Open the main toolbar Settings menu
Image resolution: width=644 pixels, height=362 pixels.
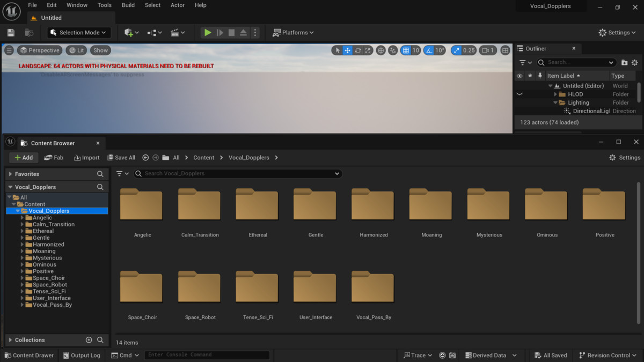[x=618, y=33]
